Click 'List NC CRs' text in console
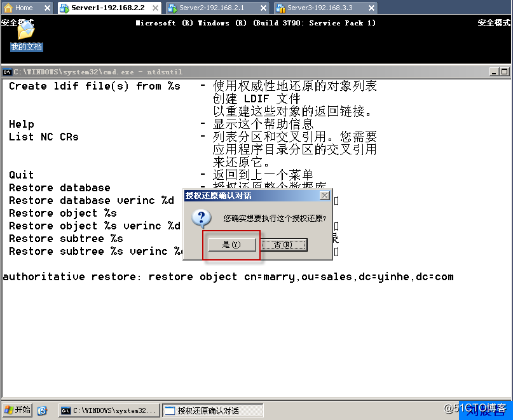 44,137
